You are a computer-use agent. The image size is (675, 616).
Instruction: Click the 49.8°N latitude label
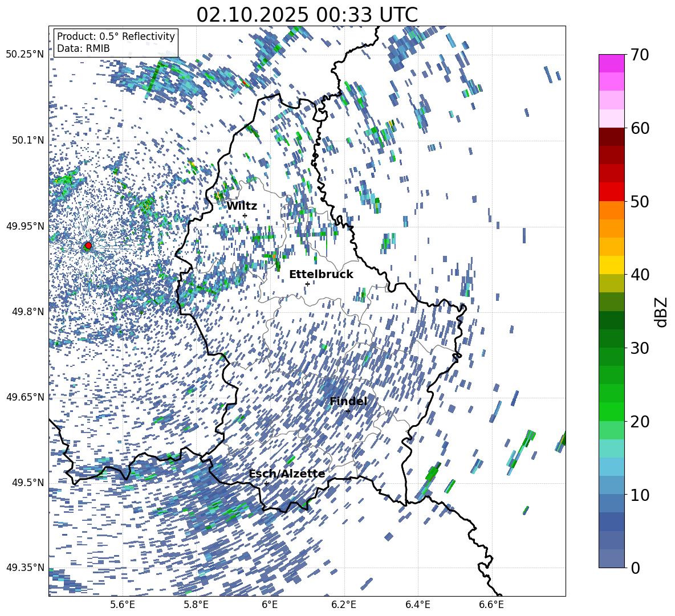(x=28, y=312)
